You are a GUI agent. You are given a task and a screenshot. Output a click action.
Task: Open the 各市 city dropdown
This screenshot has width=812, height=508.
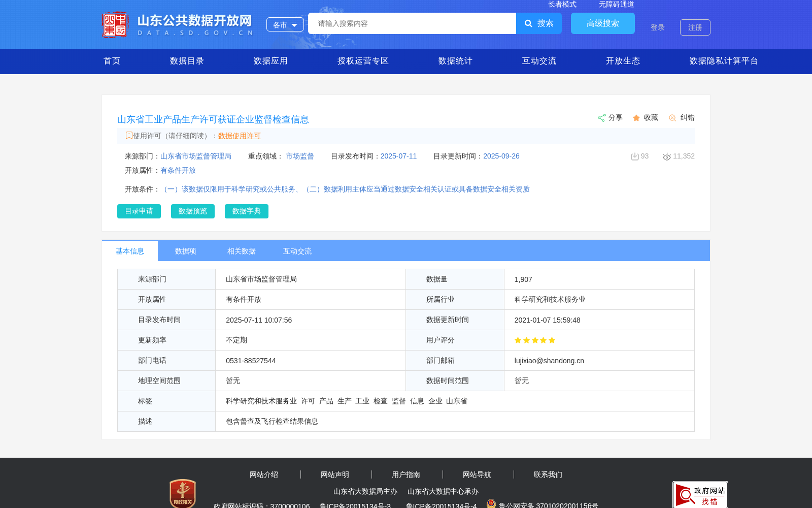(285, 24)
